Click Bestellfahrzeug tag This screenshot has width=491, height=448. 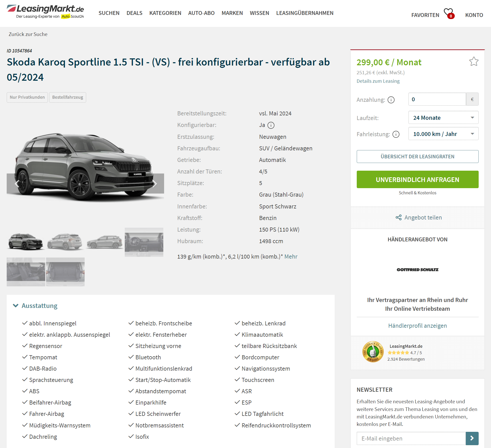[x=68, y=97]
